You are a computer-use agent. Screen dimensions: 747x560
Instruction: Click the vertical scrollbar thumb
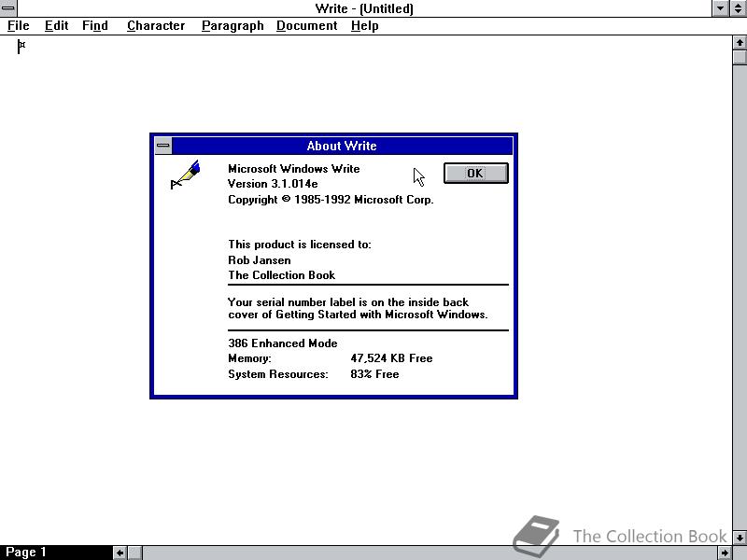tap(740, 57)
